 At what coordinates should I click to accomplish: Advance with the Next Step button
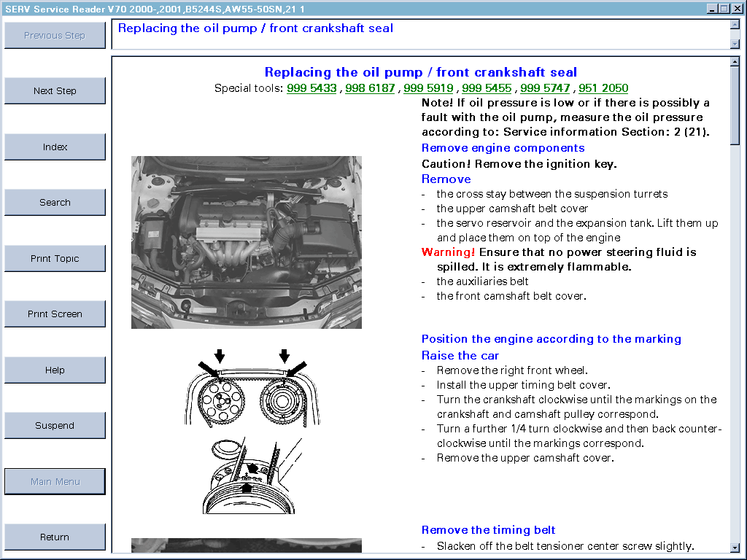[x=55, y=90]
